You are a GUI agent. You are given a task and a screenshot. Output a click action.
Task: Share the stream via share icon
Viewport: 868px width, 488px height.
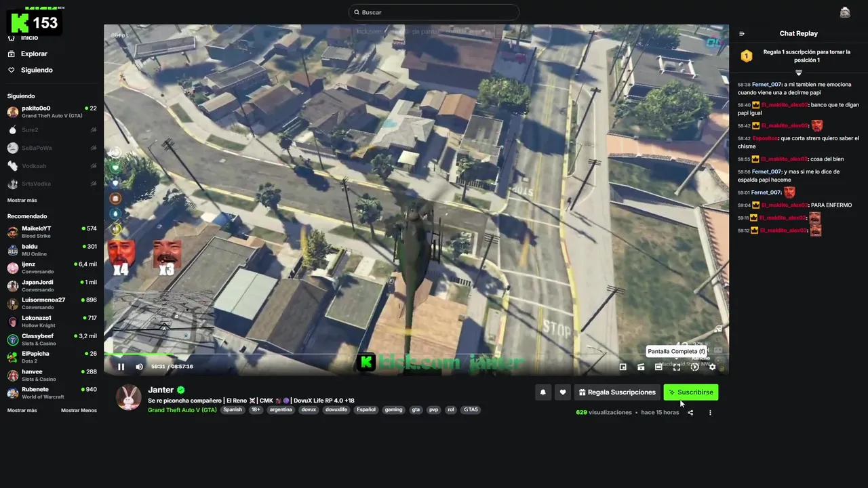(690, 412)
